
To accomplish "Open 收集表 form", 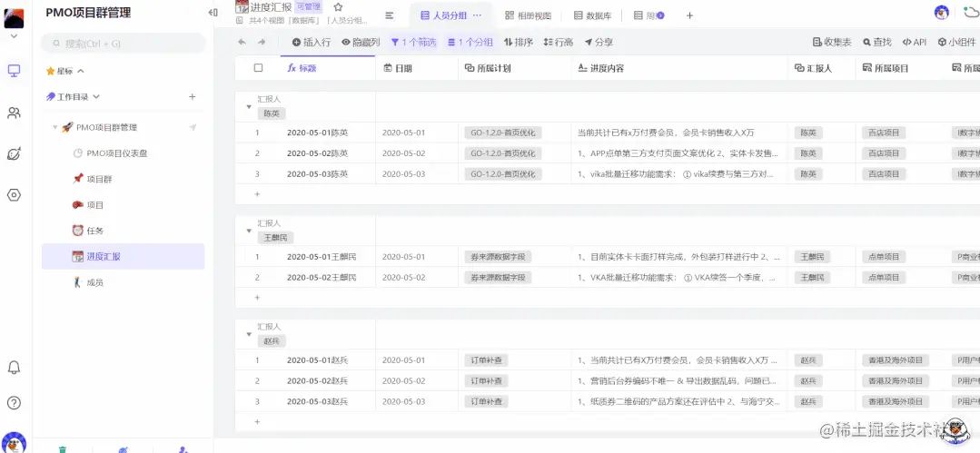I will point(832,42).
